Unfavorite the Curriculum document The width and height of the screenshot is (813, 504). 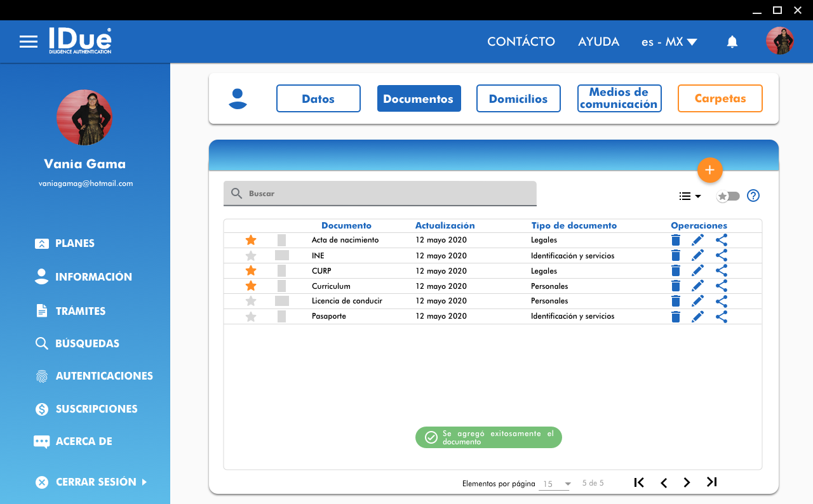(x=251, y=286)
